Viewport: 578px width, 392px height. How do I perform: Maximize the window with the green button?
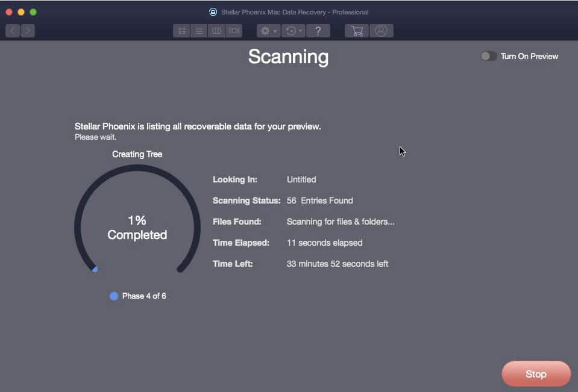33,12
